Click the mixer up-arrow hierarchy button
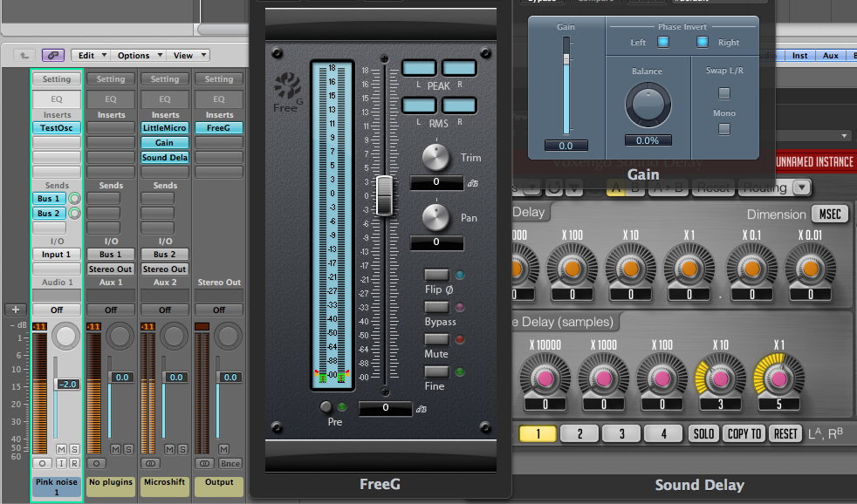This screenshot has height=504, width=857. (x=24, y=55)
